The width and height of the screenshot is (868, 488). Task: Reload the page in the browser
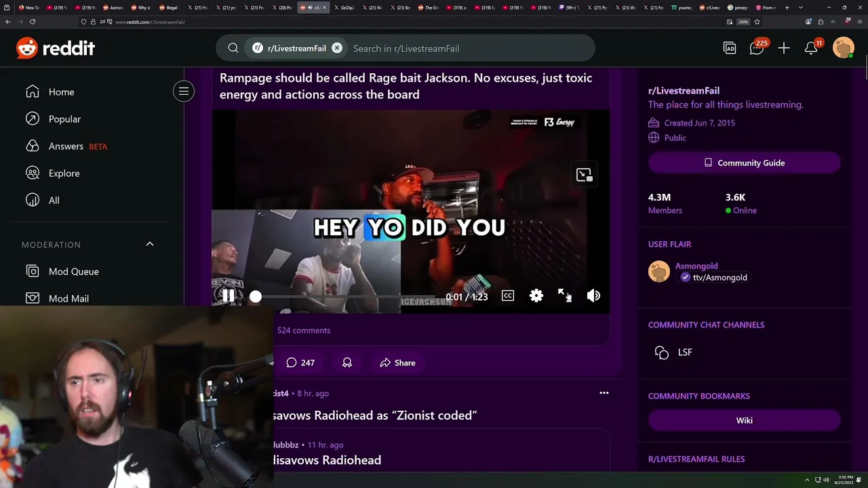pyautogui.click(x=33, y=22)
